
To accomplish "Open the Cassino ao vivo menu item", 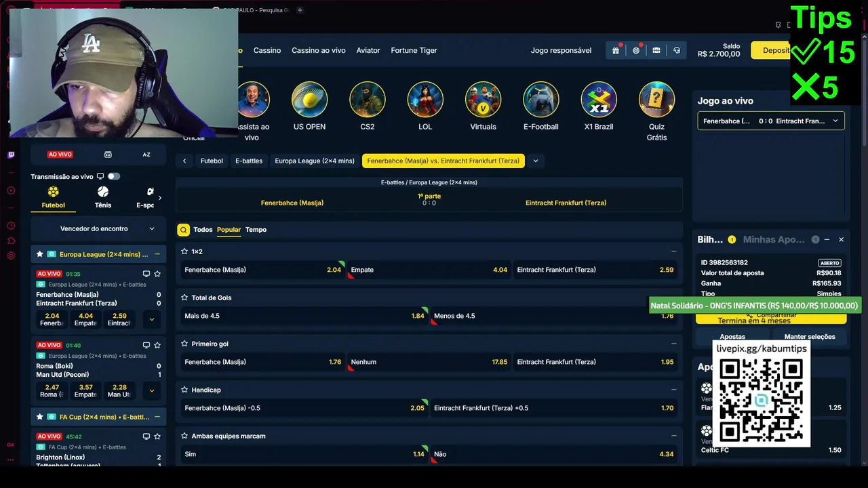I will 319,50.
